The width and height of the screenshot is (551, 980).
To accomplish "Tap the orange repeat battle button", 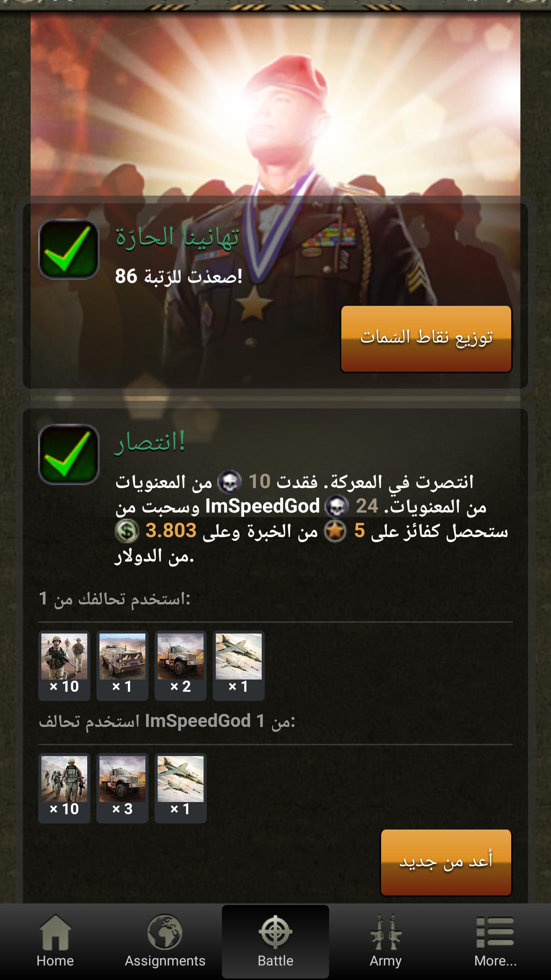I will 446,863.
